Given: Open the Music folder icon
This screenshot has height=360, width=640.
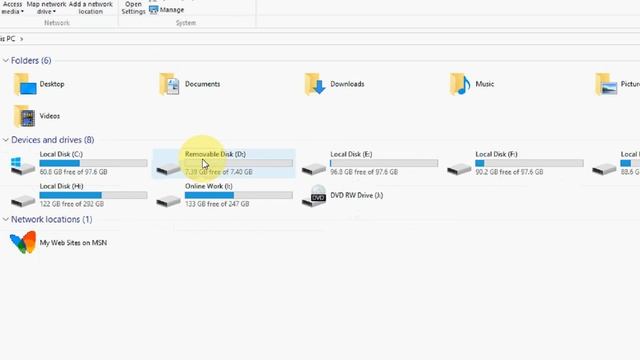Looking at the screenshot, I should (x=460, y=84).
